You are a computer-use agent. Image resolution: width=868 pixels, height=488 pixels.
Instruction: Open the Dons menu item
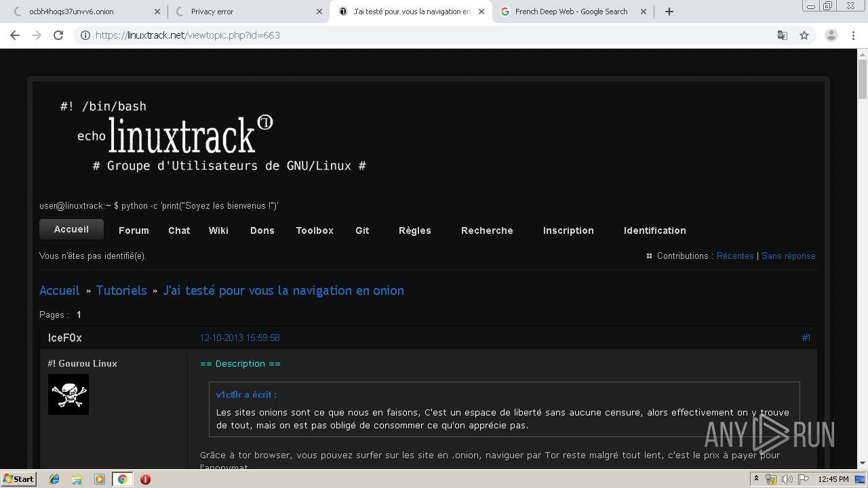(262, 230)
